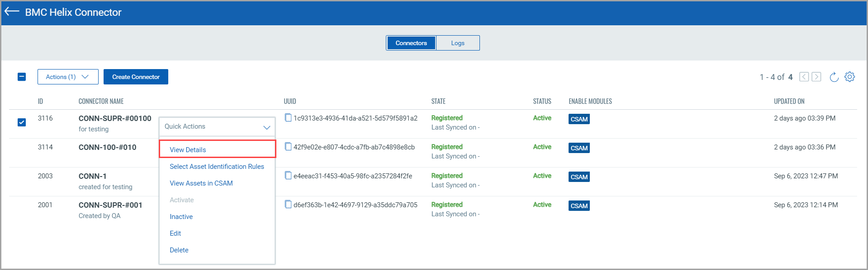The image size is (868, 270).
Task: Choose Delete from the quick actions menu
Action: (x=179, y=250)
